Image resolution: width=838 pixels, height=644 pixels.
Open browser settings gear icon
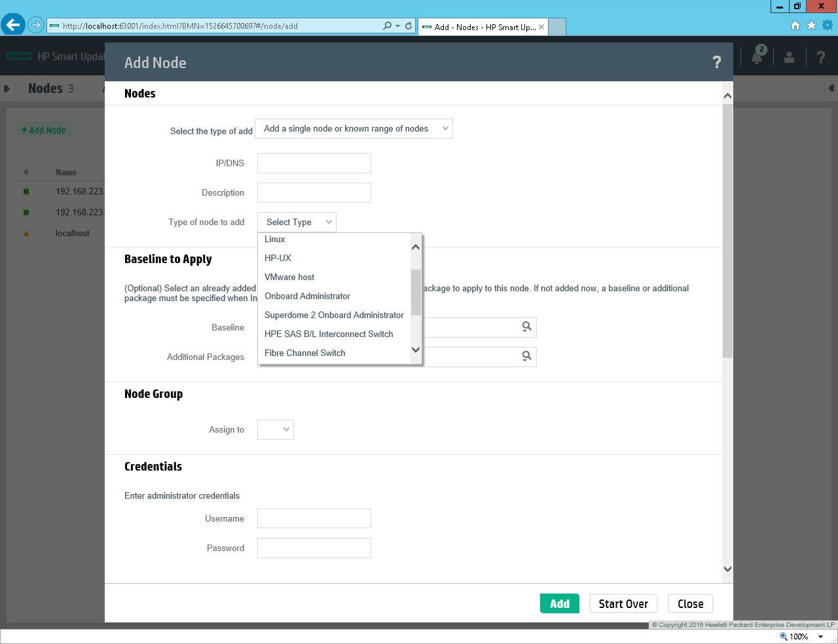click(828, 26)
